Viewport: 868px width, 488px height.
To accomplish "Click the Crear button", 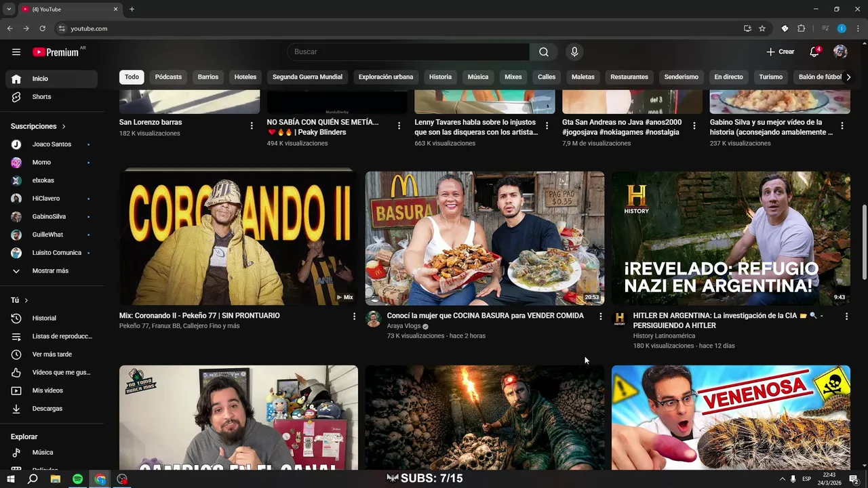I will point(780,52).
